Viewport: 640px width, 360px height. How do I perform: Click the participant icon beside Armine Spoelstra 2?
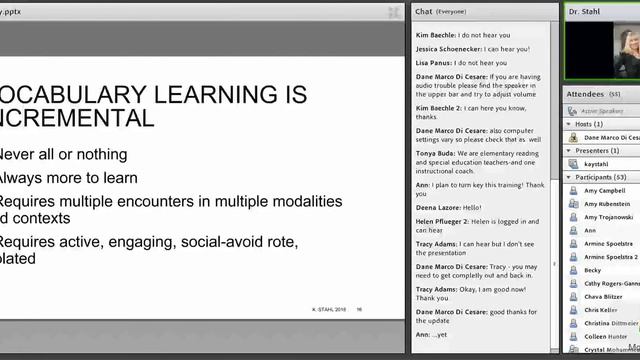click(573, 257)
